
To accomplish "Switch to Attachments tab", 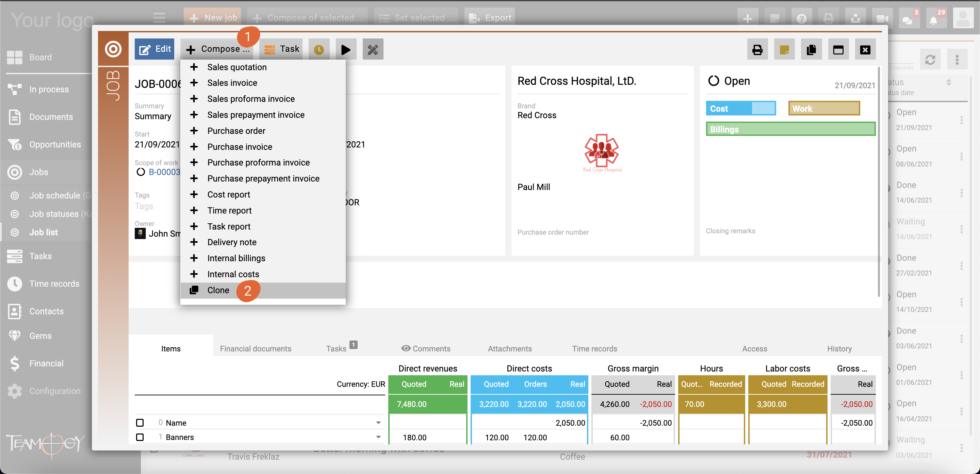I will tap(510, 348).
